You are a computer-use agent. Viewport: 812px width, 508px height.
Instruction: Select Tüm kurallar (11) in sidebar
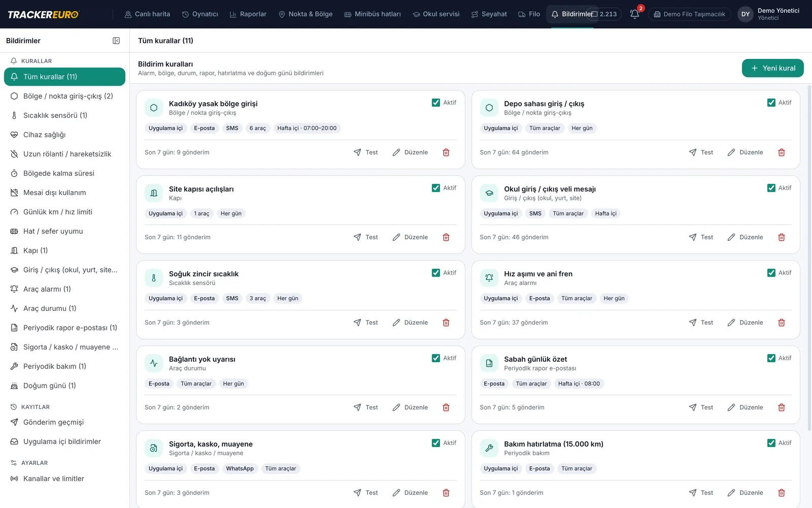click(64, 77)
